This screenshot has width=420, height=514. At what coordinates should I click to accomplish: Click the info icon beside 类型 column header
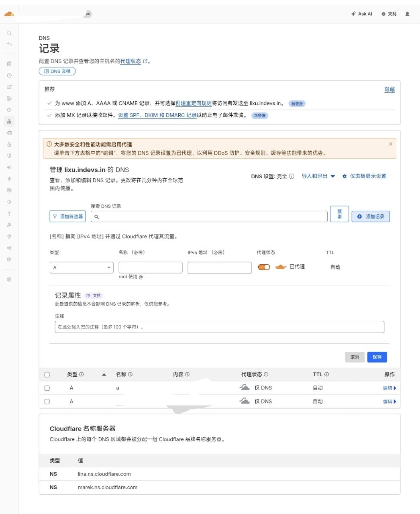coord(82,374)
